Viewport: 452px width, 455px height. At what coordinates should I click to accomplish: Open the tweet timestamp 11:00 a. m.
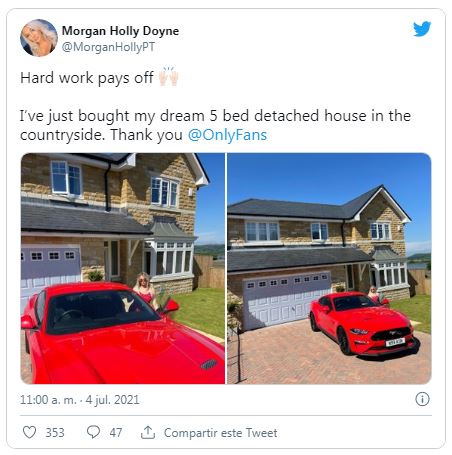[48, 399]
